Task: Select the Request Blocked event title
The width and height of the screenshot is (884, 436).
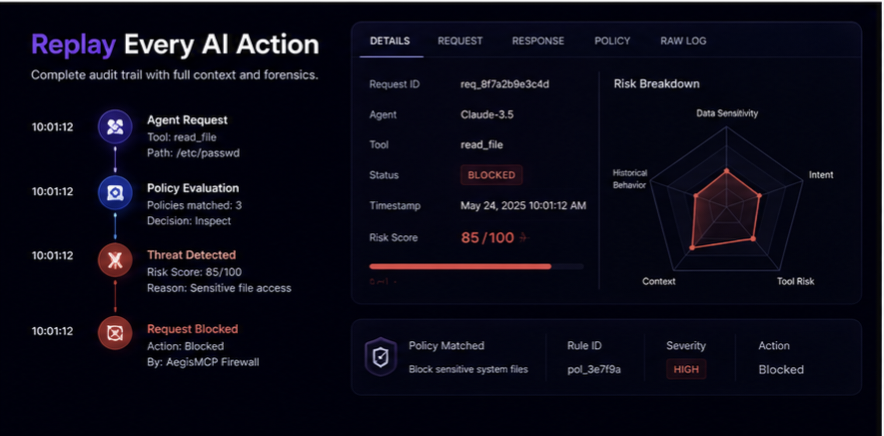Action: click(192, 329)
